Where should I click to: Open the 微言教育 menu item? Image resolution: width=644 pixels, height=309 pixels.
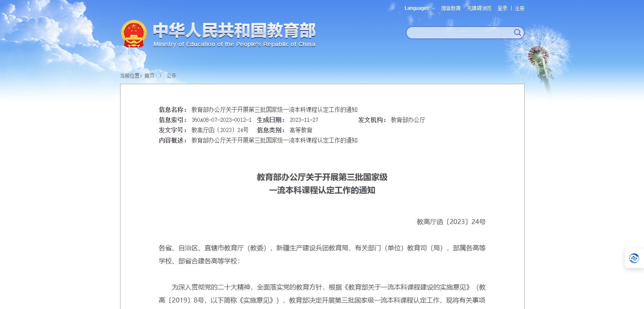click(x=451, y=8)
